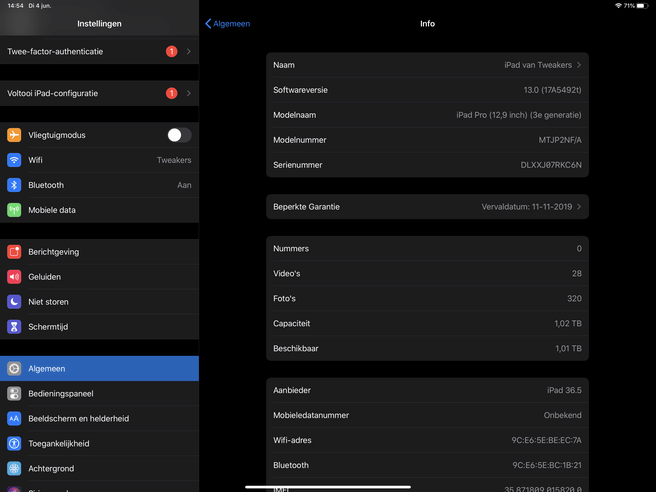
Task: Open Beperkte Garantie chevron
Action: coord(579,207)
